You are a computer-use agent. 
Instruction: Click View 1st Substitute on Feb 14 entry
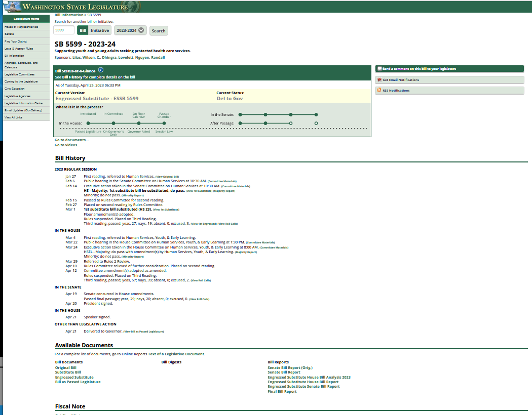pos(199,191)
